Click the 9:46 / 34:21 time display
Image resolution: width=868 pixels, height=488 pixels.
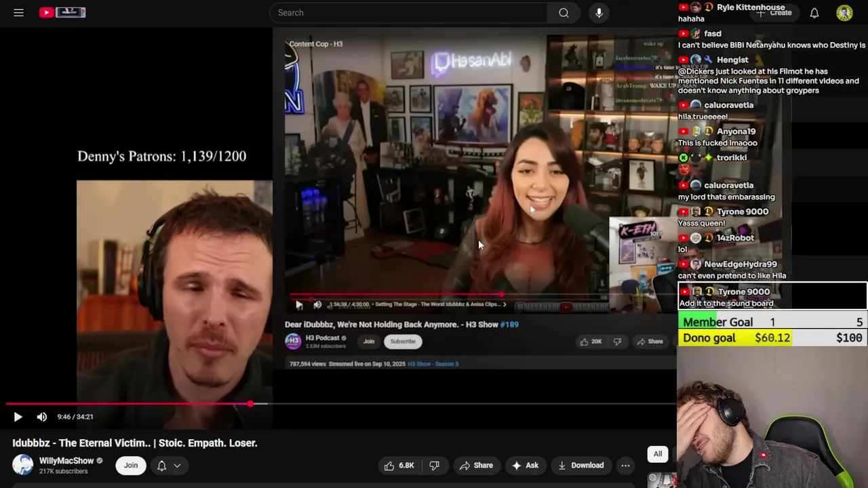75,417
